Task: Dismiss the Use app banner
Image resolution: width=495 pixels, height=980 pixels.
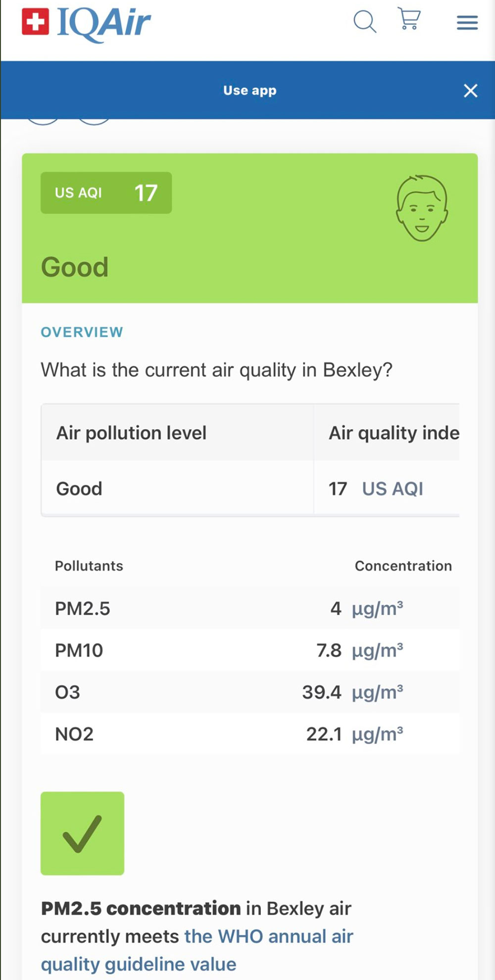Action: click(470, 91)
